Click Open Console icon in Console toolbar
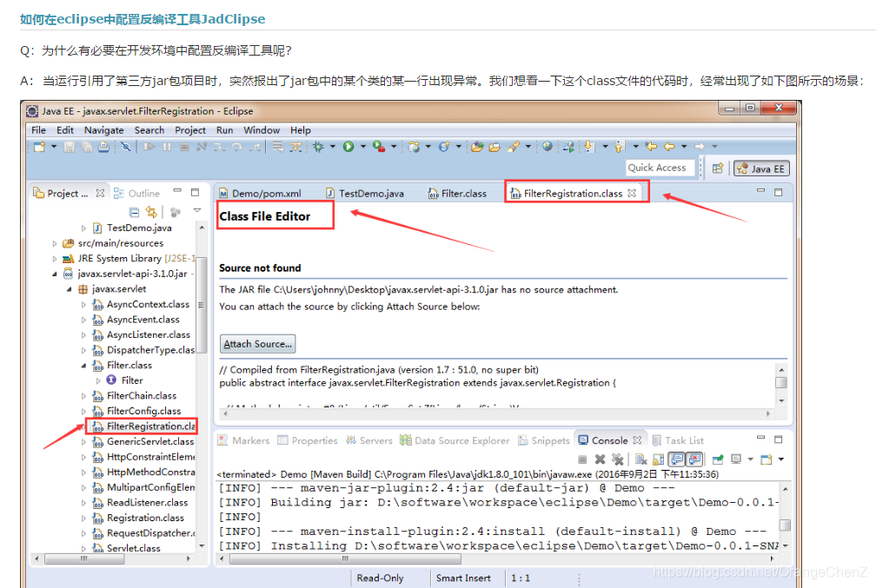This screenshot has height=588, width=876. click(x=766, y=459)
